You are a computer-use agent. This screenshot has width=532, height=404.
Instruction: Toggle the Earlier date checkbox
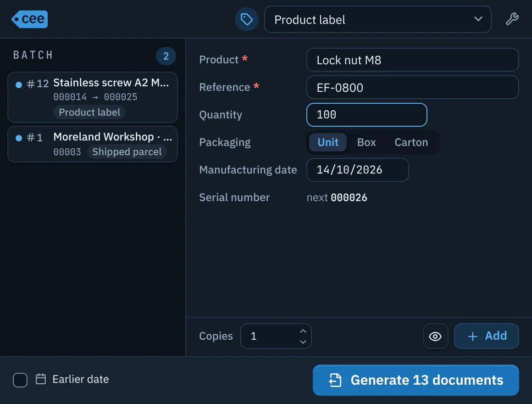[20, 380]
